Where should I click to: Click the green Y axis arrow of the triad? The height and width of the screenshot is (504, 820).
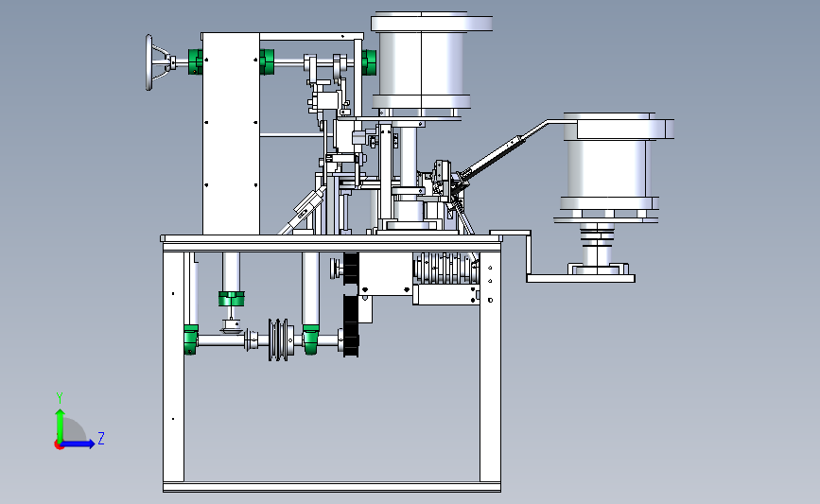point(61,425)
